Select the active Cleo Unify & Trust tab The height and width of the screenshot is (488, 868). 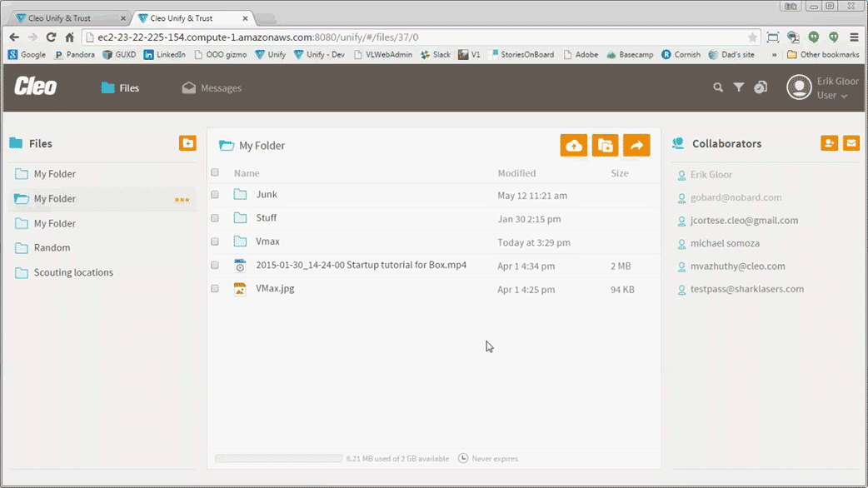(x=194, y=18)
